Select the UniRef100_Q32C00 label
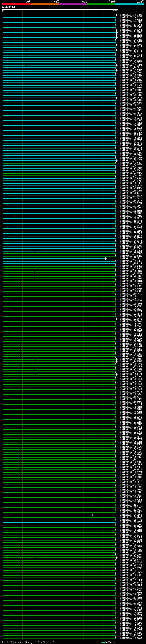 [x=131, y=565]
